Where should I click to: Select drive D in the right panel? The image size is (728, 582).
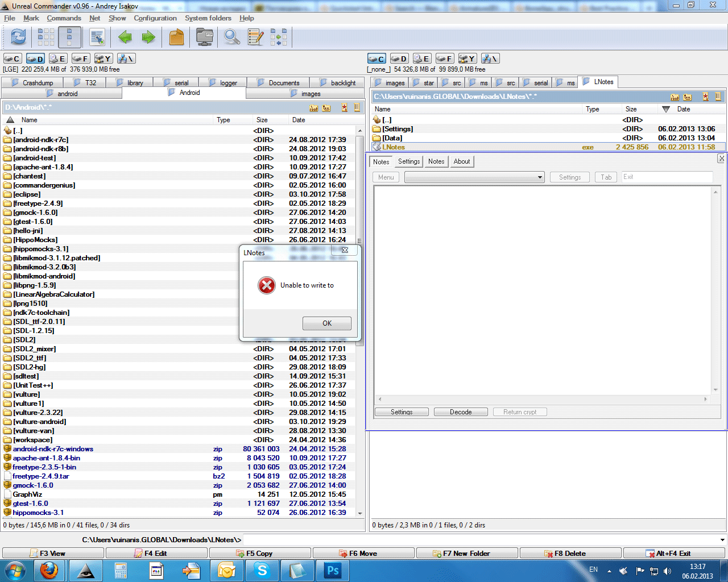(399, 59)
